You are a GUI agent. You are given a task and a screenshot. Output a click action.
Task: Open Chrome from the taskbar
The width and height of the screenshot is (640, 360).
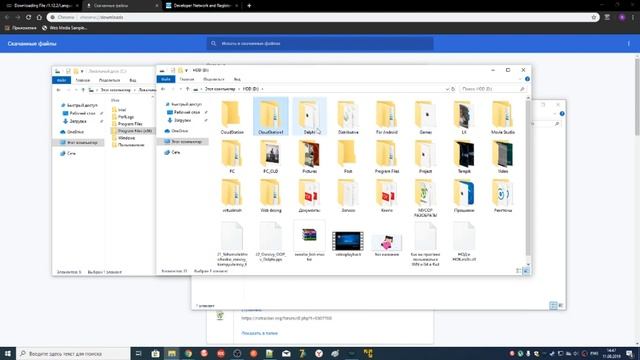click(188, 353)
